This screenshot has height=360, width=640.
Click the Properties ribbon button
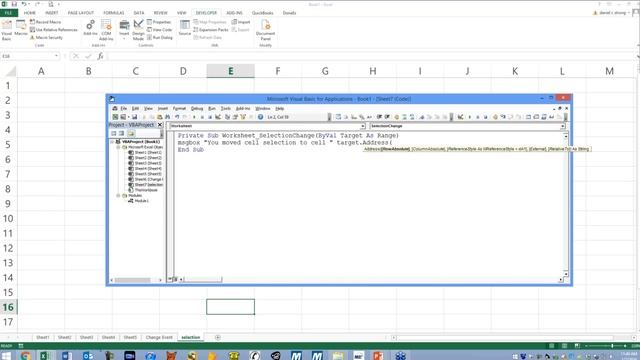(159, 22)
